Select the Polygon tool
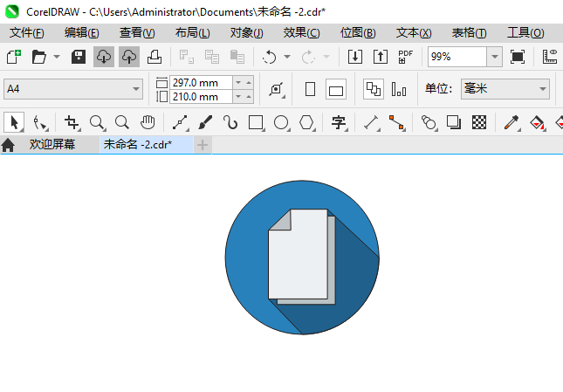The height and width of the screenshot is (392, 563). pyautogui.click(x=306, y=122)
